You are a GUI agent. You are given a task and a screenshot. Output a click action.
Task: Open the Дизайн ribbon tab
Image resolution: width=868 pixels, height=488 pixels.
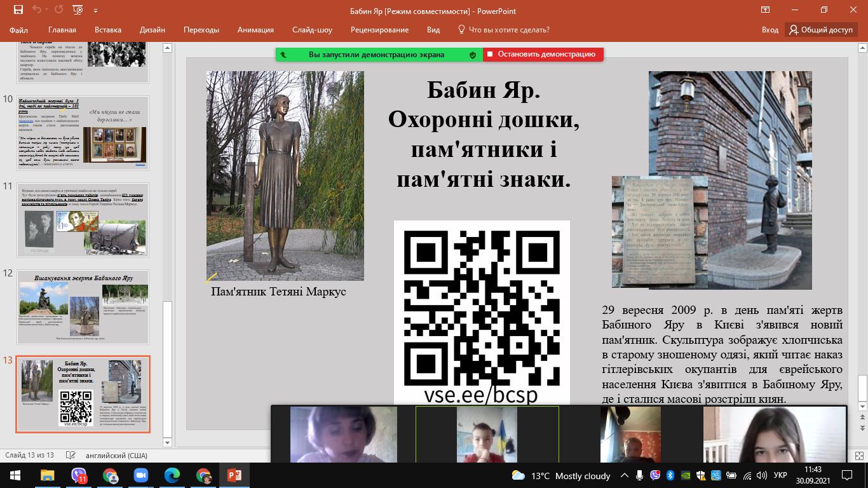click(153, 30)
